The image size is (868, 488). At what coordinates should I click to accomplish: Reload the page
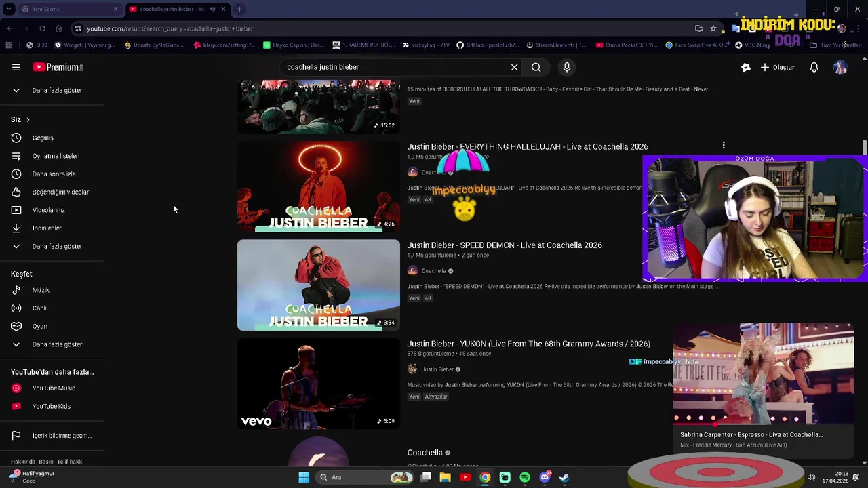coord(42,28)
